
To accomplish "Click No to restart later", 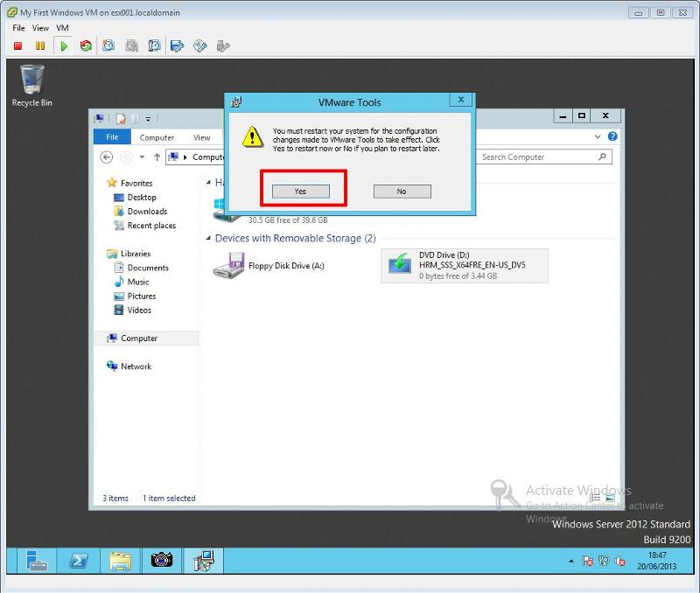I will (x=402, y=192).
